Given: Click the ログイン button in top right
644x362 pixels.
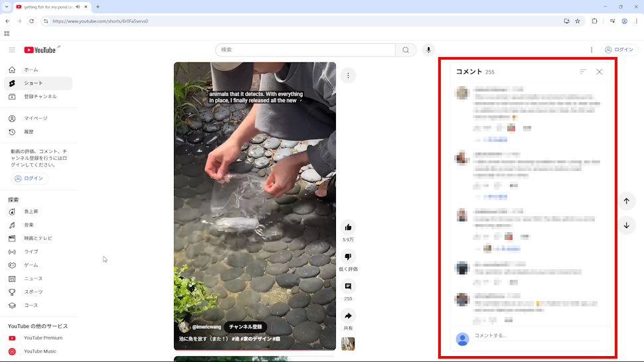Looking at the screenshot, I should (x=618, y=50).
